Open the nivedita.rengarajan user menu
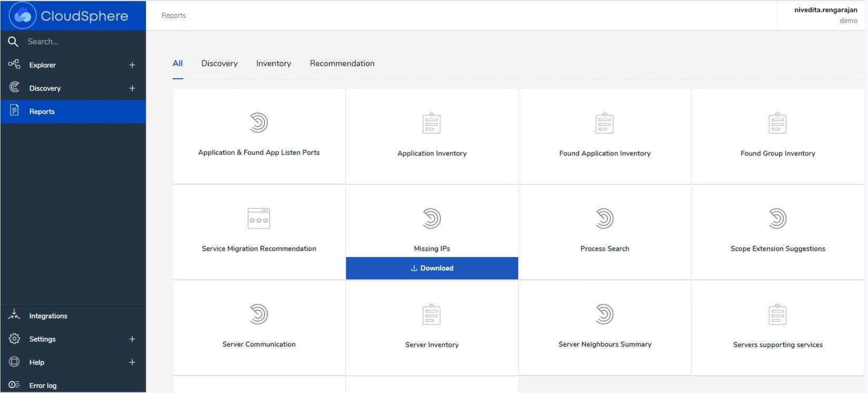Viewport: 868px width, 393px height. [825, 10]
